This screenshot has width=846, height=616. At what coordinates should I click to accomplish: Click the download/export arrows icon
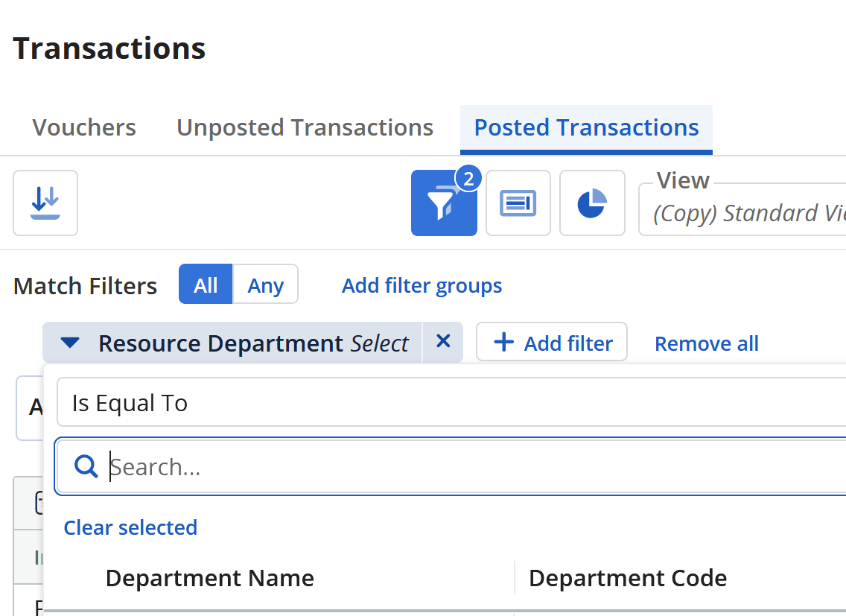click(x=45, y=203)
